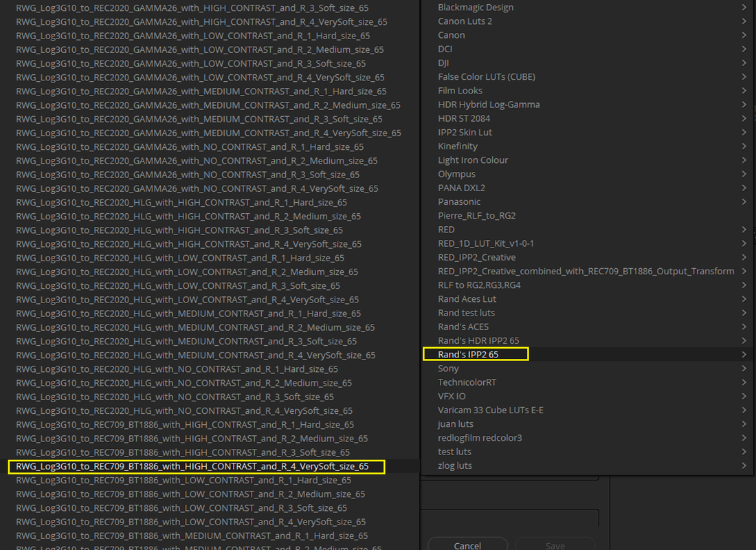Open the zlog luts submenu
This screenshot has height=550, width=756.
(x=587, y=465)
